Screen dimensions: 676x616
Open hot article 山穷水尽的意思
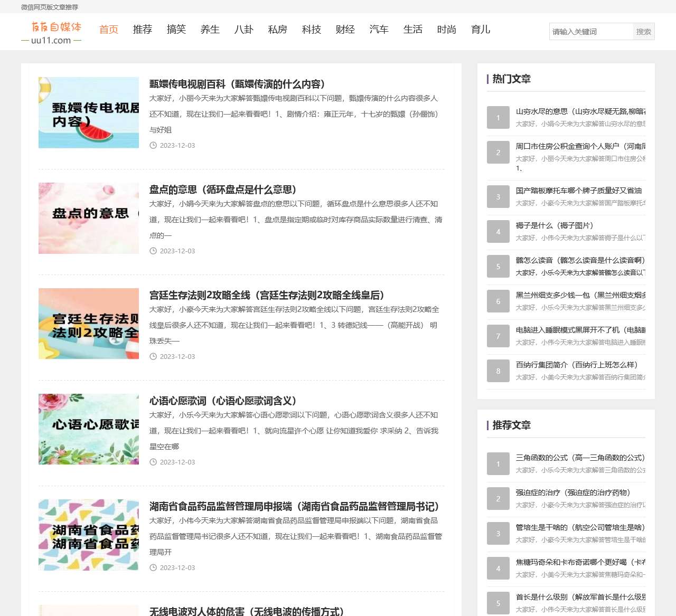[x=581, y=111]
